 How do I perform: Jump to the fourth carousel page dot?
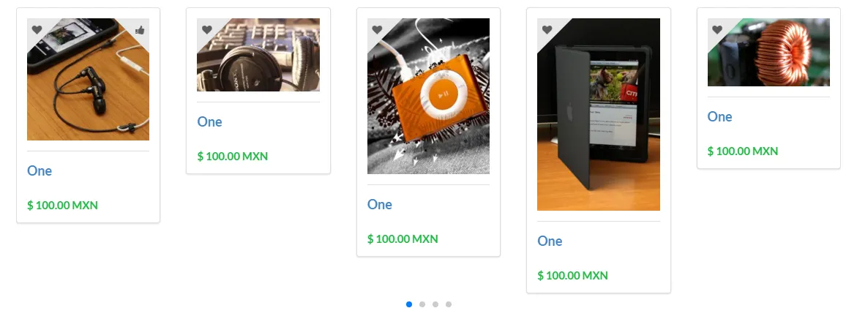click(449, 304)
